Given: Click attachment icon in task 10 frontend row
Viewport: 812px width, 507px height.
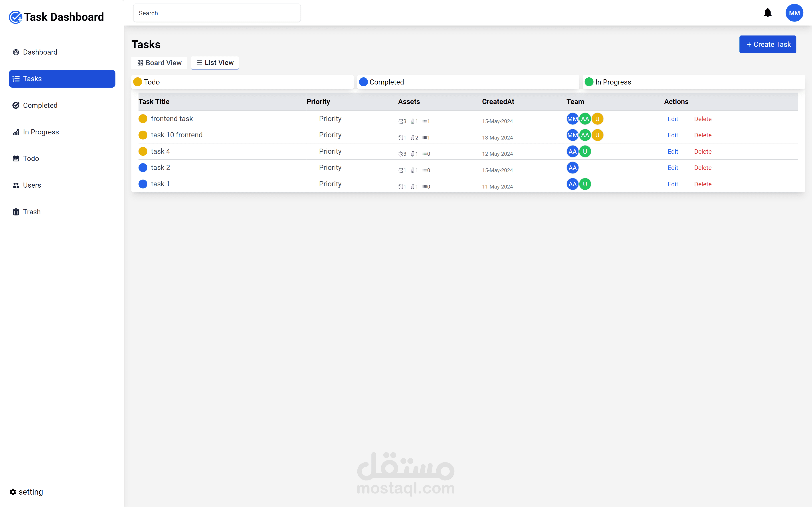Looking at the screenshot, I should [x=412, y=138].
